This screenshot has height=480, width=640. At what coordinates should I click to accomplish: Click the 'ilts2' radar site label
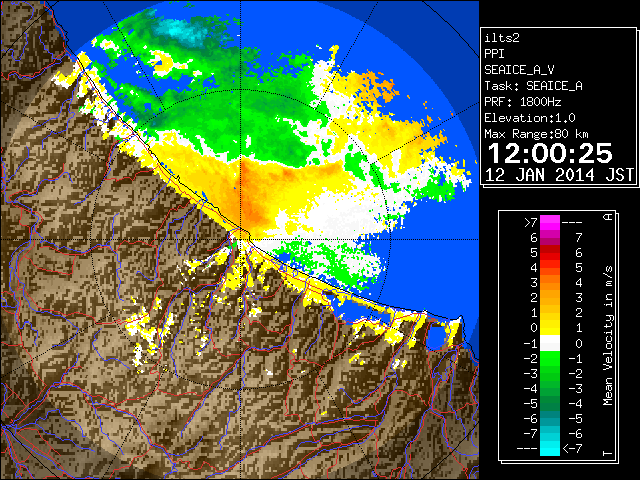click(502, 38)
